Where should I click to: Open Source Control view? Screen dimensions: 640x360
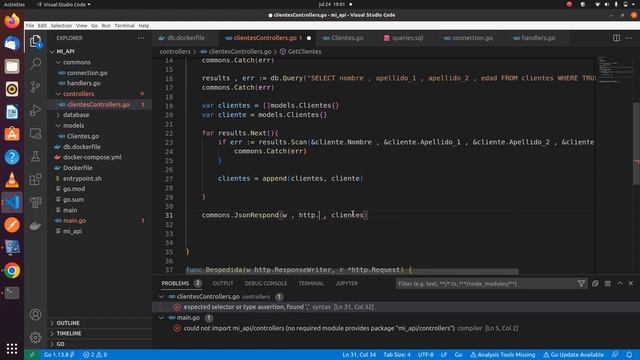coord(36,86)
